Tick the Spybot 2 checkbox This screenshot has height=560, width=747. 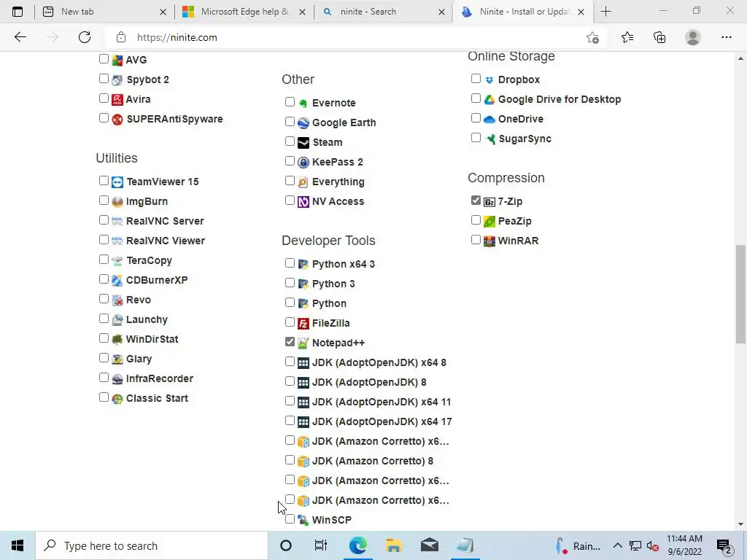(104, 78)
